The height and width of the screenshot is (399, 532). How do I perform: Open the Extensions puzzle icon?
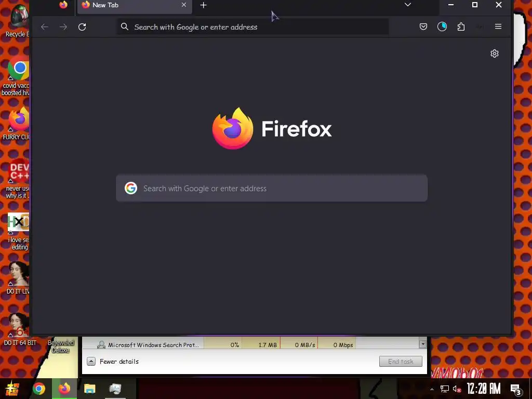pyautogui.click(x=461, y=26)
